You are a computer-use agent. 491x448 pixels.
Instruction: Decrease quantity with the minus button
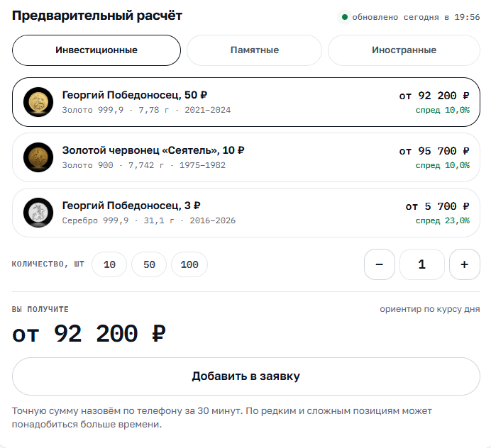[x=380, y=264]
